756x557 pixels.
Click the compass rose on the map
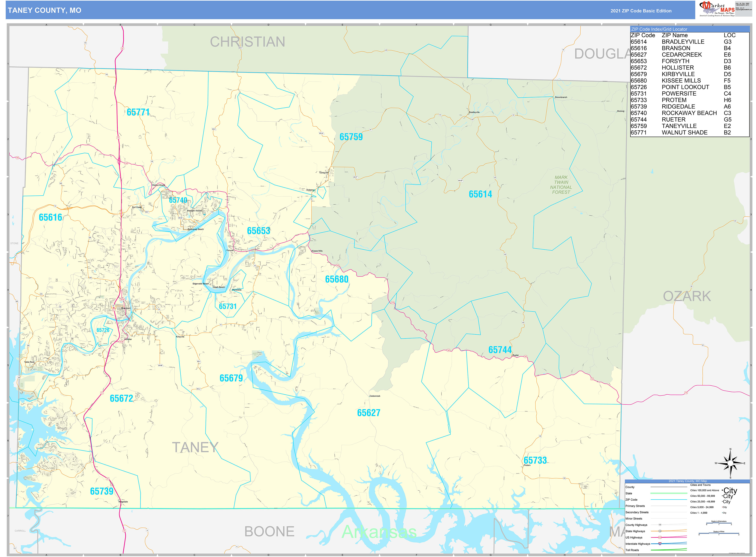(x=730, y=463)
